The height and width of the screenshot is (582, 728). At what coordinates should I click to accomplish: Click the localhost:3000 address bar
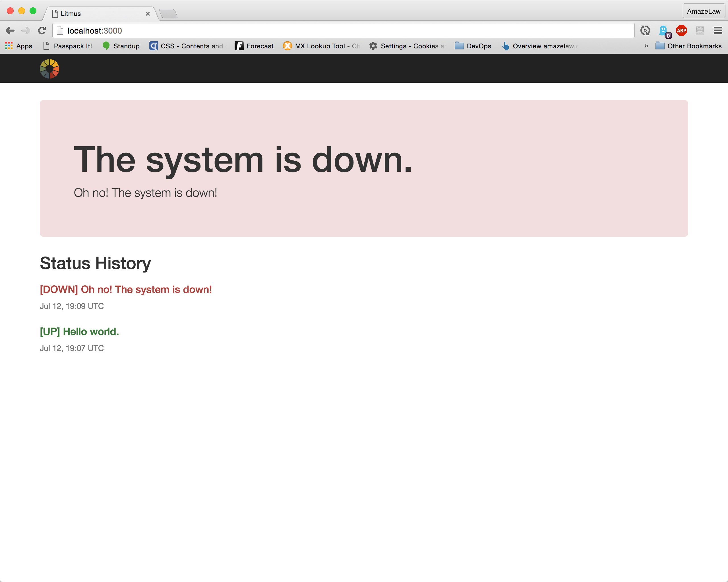tap(338, 31)
